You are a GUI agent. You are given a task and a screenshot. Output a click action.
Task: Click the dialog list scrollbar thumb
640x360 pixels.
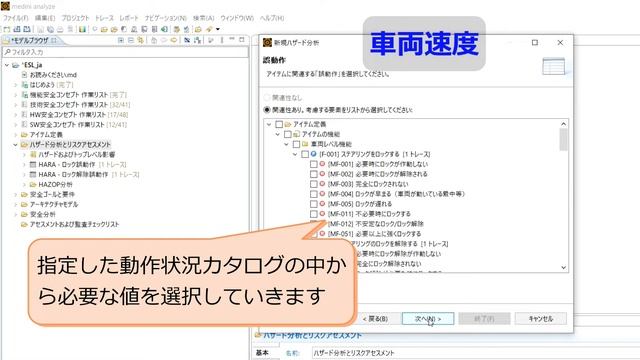pos(563,139)
